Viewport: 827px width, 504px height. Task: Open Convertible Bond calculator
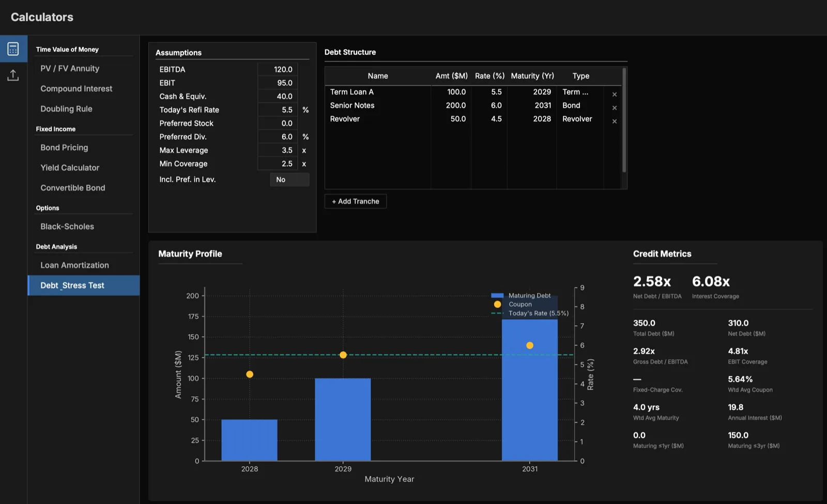pos(73,188)
